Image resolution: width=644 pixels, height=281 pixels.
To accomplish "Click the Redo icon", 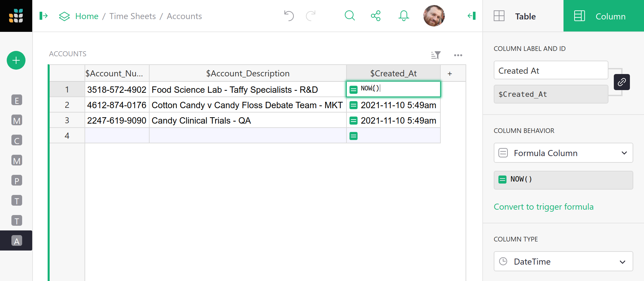I will (311, 16).
